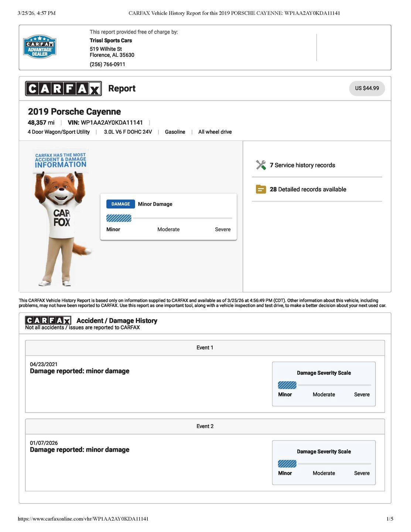
Task: Click the dealer phone number (256) 766-0911
Action: click(107, 64)
